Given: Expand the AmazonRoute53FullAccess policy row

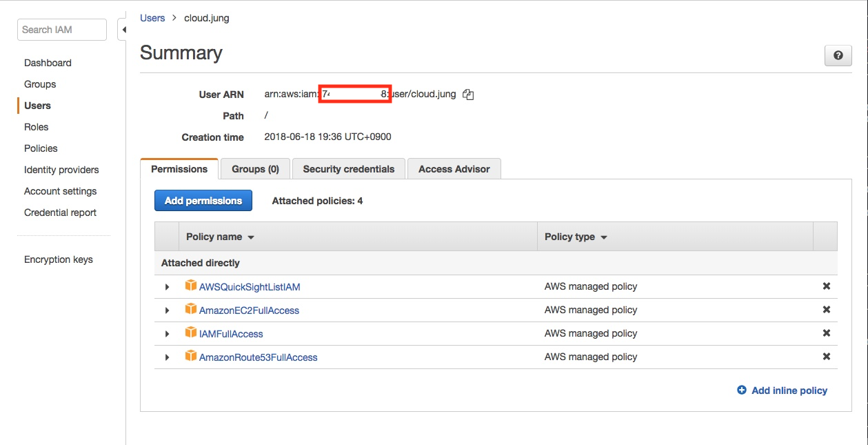Looking at the screenshot, I should (x=167, y=357).
